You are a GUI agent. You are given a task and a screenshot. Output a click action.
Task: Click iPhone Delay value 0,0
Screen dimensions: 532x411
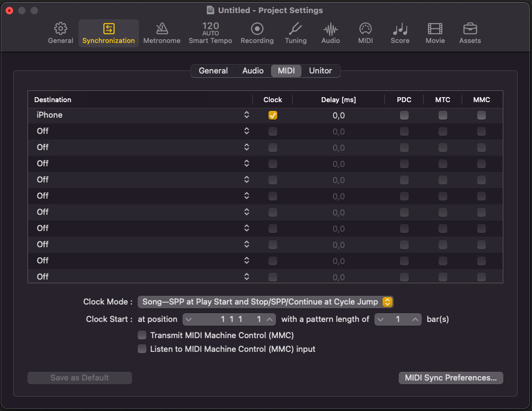coord(339,116)
